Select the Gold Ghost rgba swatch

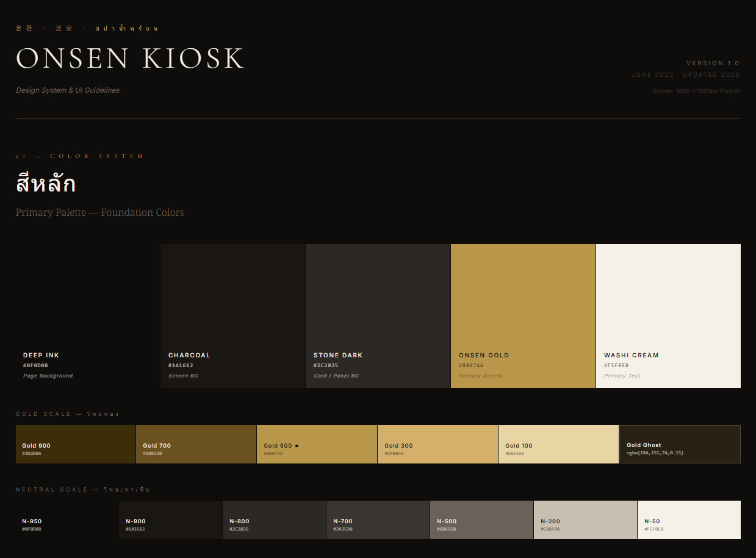[x=680, y=445]
